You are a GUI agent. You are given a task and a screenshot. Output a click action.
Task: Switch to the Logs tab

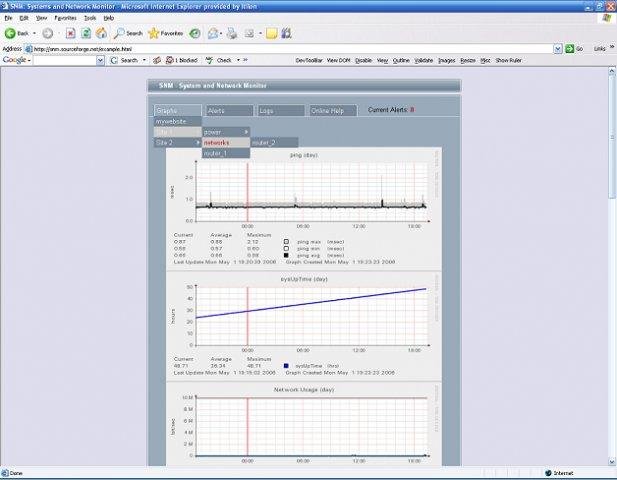(281, 111)
